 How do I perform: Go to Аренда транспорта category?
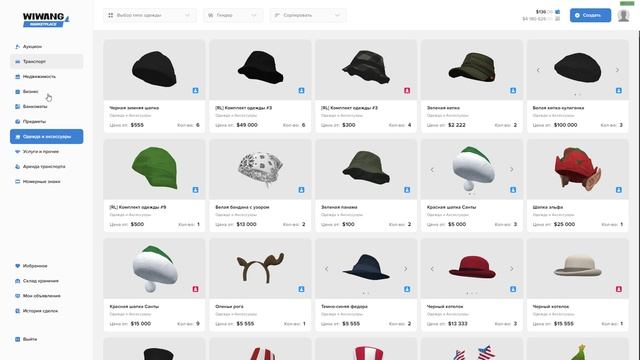(47, 167)
